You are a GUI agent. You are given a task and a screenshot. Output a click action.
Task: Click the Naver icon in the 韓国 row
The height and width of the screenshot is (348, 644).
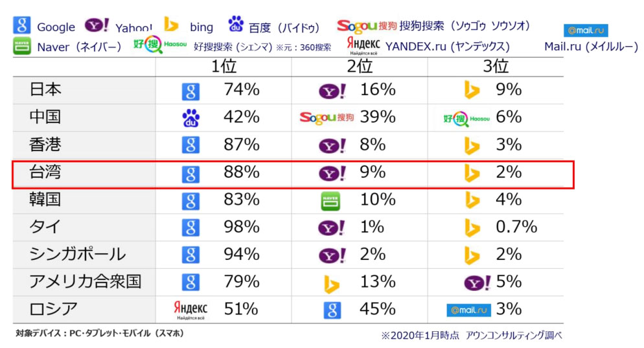tap(330, 201)
